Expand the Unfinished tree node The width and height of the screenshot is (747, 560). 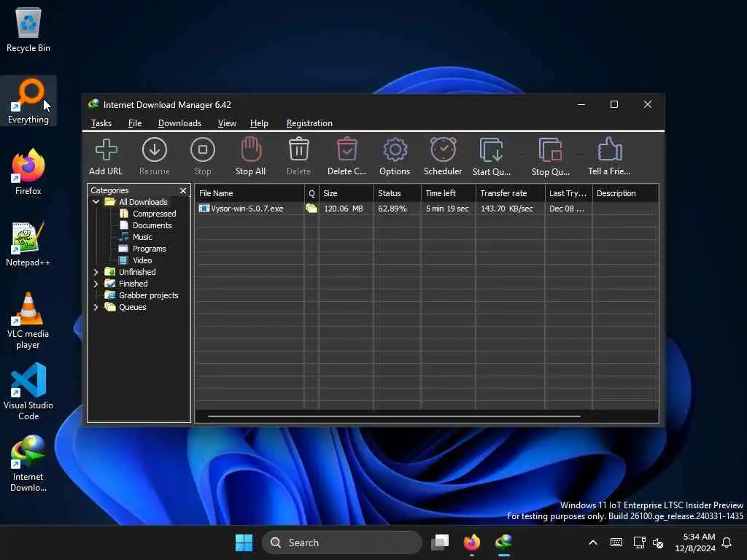point(96,272)
